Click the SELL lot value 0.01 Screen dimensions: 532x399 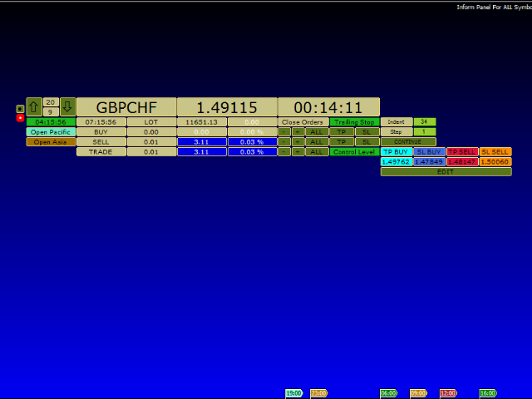(151, 142)
